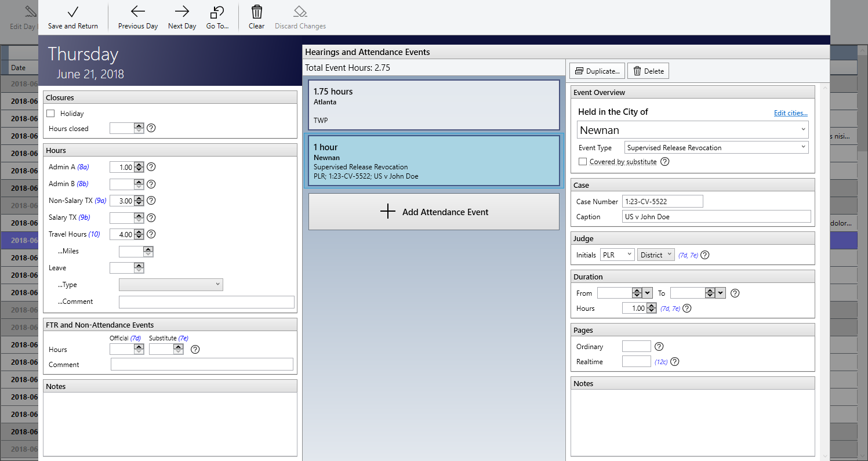Click the Clear trash icon

pos(256,12)
